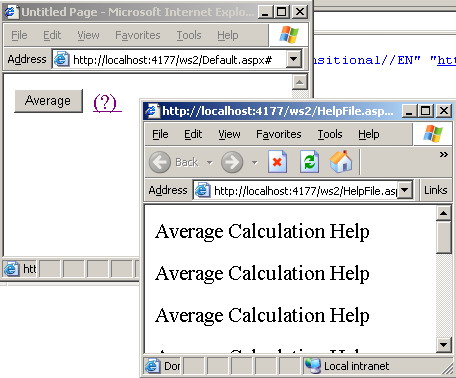Click page icon in HelpFile address bar
The width and height of the screenshot is (456, 378).
pyautogui.click(x=202, y=190)
